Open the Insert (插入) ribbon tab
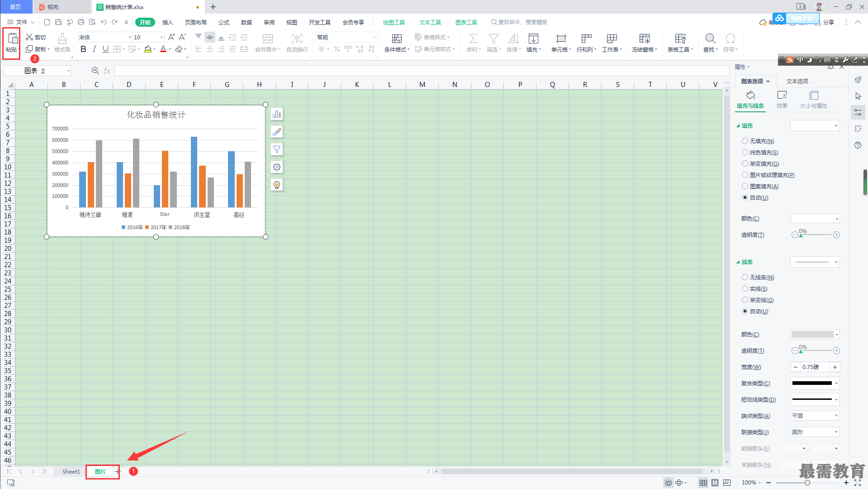This screenshot has width=868, height=489. point(168,22)
